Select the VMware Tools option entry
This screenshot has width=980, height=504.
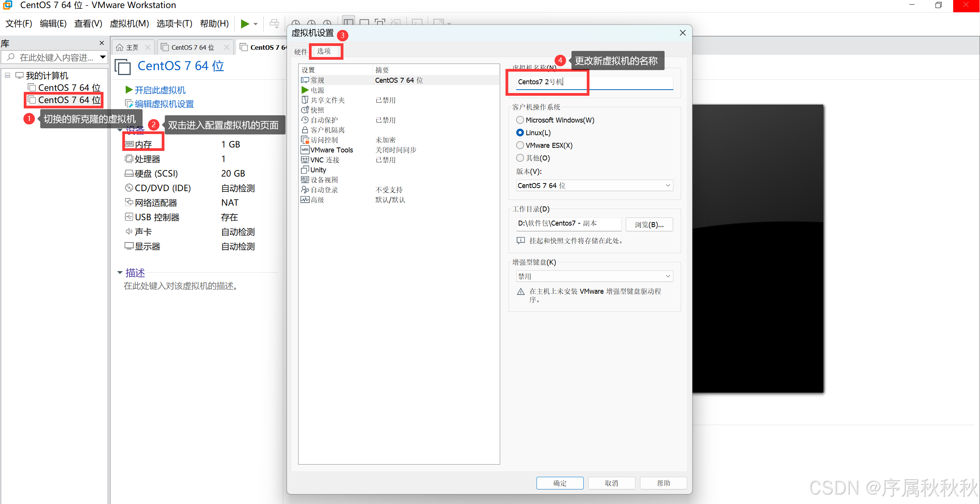click(331, 150)
